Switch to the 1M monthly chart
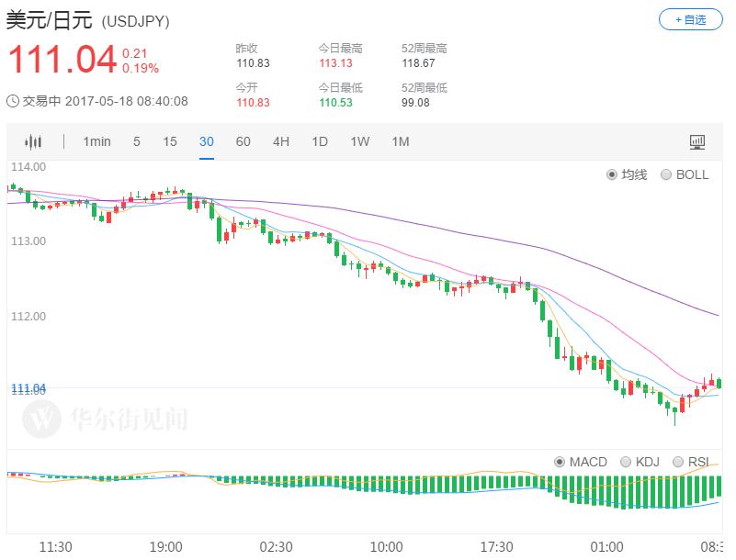 click(400, 141)
